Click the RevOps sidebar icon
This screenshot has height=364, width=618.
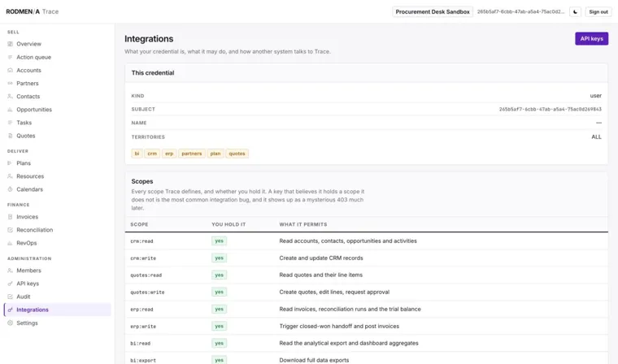11,243
